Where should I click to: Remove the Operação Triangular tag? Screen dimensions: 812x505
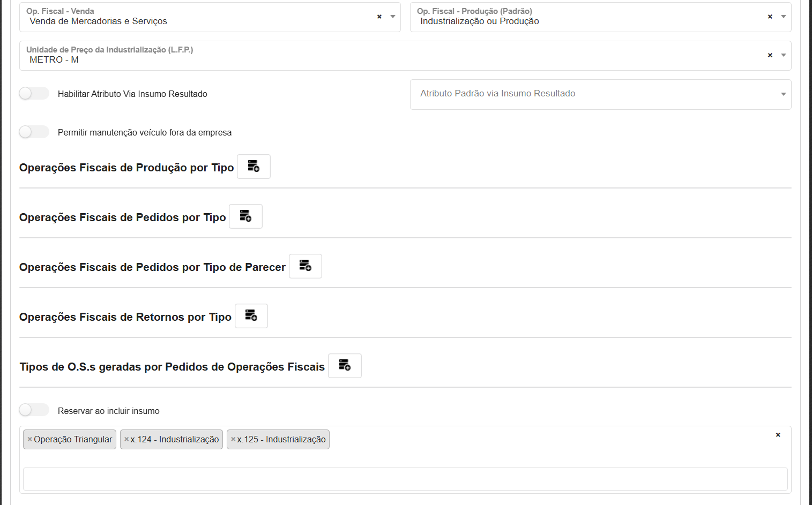30,439
